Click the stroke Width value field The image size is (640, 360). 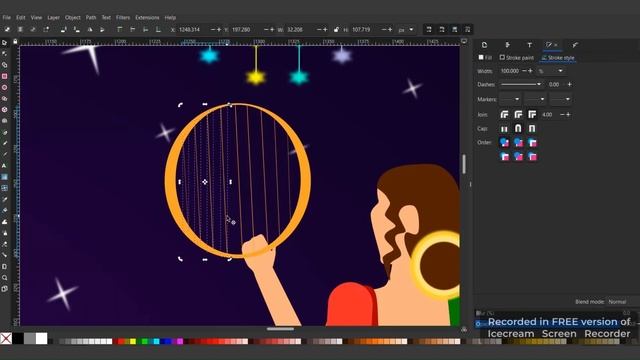pos(510,71)
